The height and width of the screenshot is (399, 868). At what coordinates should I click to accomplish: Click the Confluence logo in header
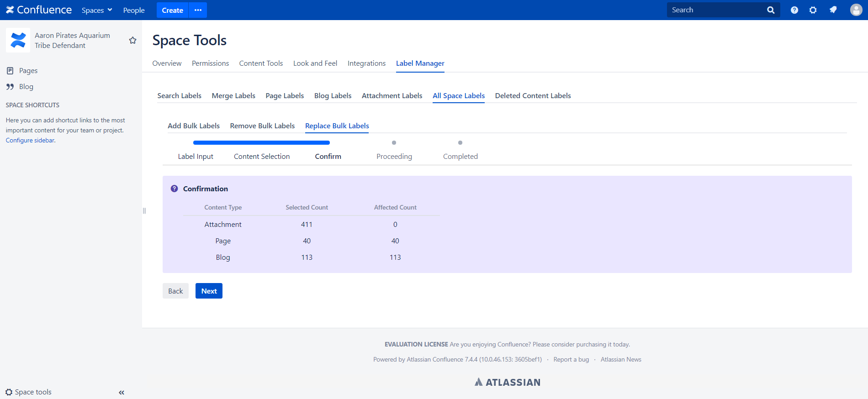pyautogui.click(x=39, y=10)
